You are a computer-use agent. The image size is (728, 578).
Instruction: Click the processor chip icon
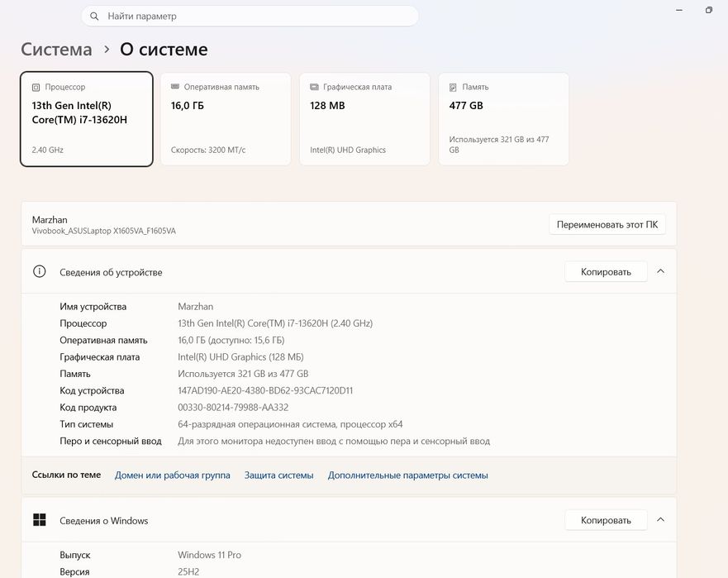[x=36, y=88]
